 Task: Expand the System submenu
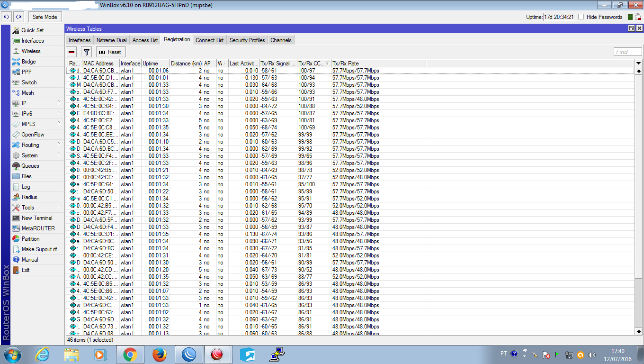click(59, 155)
